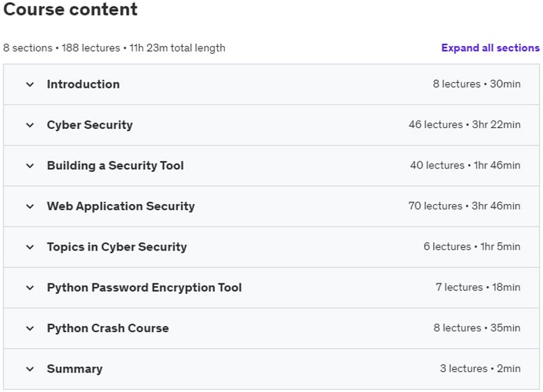This screenshot has height=392, width=543.
Task: Click '40 lectures • 1hr 46min' text
Action: 465,165
